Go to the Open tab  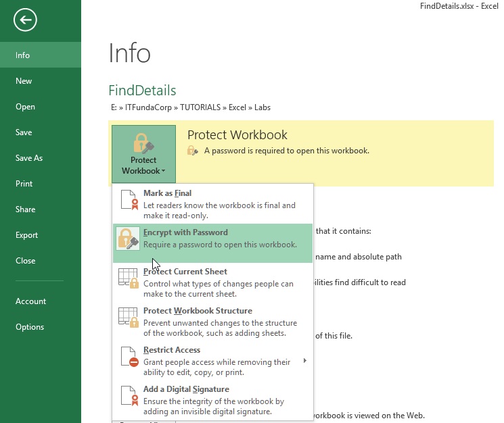pyautogui.click(x=41, y=107)
